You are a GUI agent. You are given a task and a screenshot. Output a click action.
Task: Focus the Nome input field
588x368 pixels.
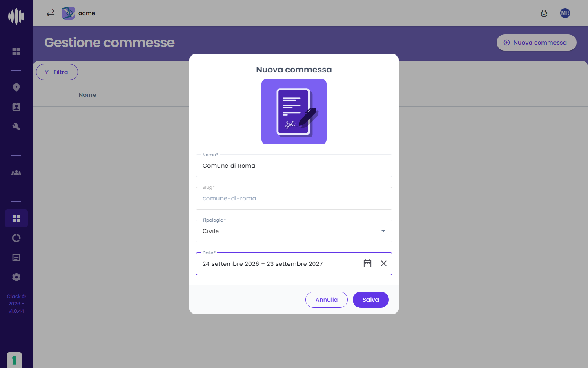(294, 166)
